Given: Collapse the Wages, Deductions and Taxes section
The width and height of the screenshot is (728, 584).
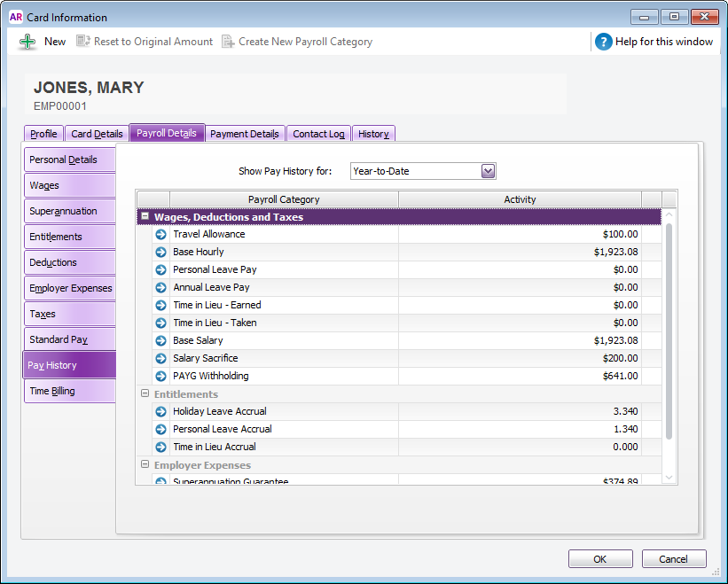Looking at the screenshot, I should (x=145, y=216).
